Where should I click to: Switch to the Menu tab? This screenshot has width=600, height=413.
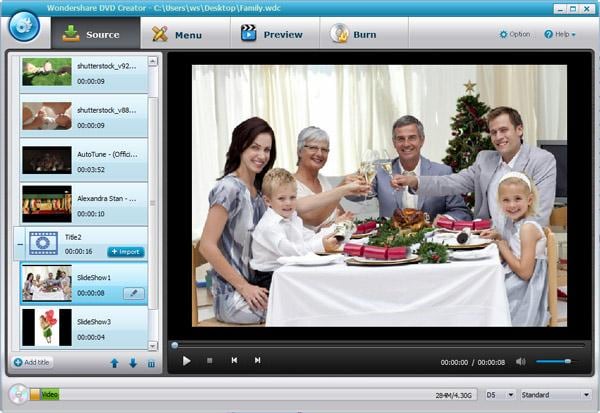(x=185, y=33)
